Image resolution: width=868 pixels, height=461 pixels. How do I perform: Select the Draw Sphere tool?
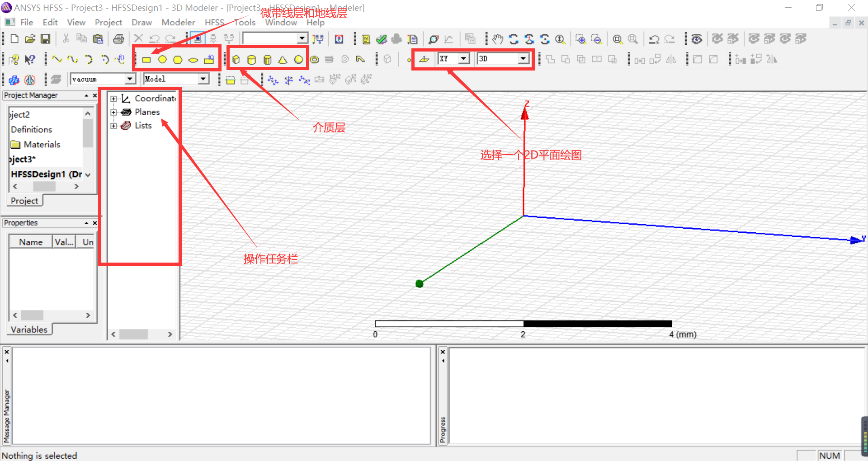[298, 60]
